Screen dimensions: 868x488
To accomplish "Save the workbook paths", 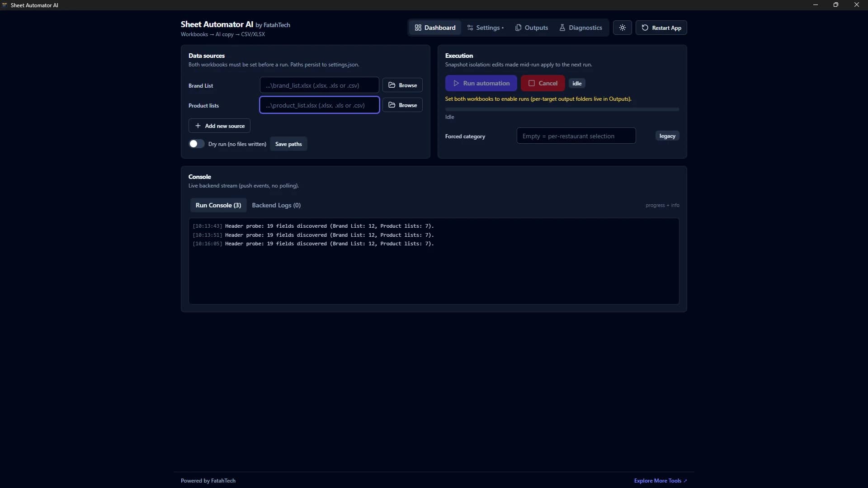I will coord(288,144).
